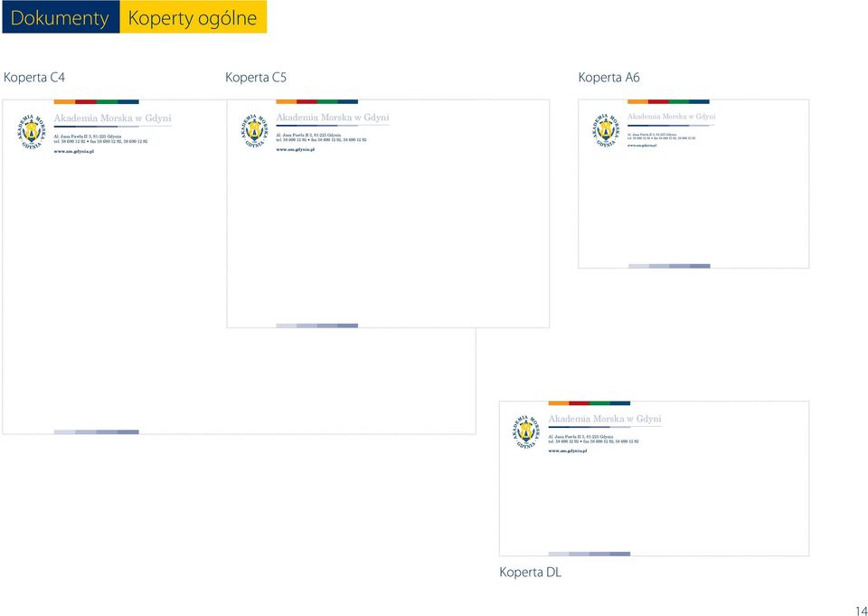Viewport: 868px width, 616px height.
Task: Click the green segment of the A6 top color bar
Action: coord(679,102)
